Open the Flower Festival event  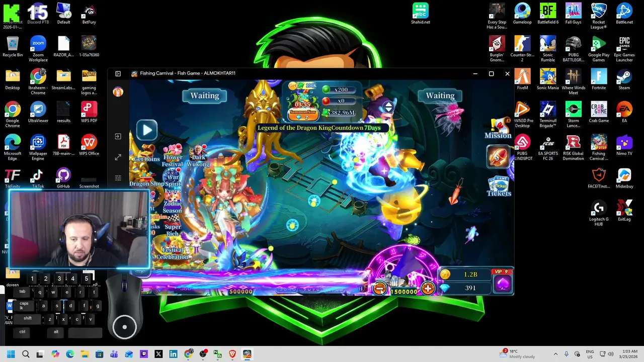point(172,156)
